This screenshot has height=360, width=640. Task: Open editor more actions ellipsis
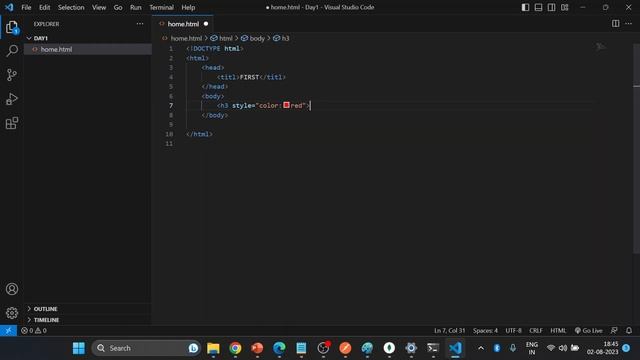tap(629, 24)
